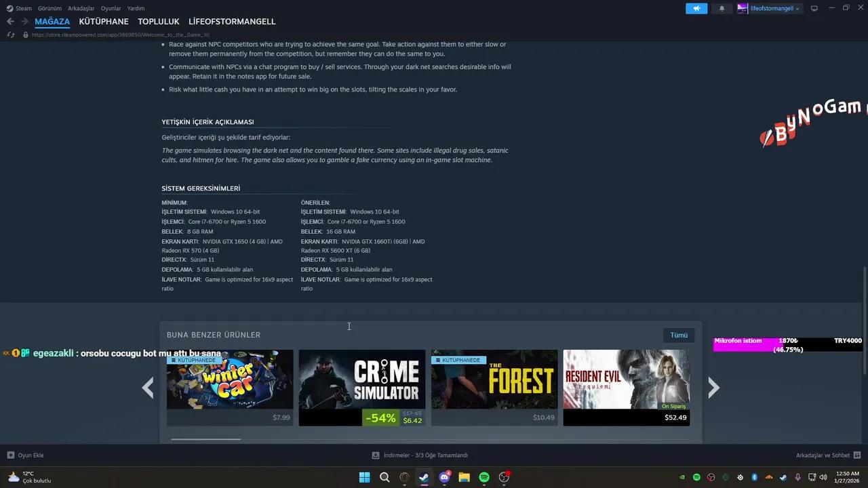Show next similar products with right arrow
The width and height of the screenshot is (868, 488).
coord(713,388)
